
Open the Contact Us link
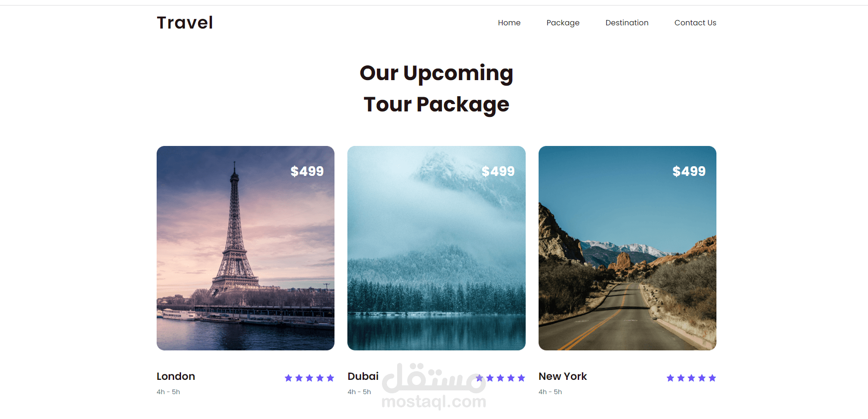(695, 23)
